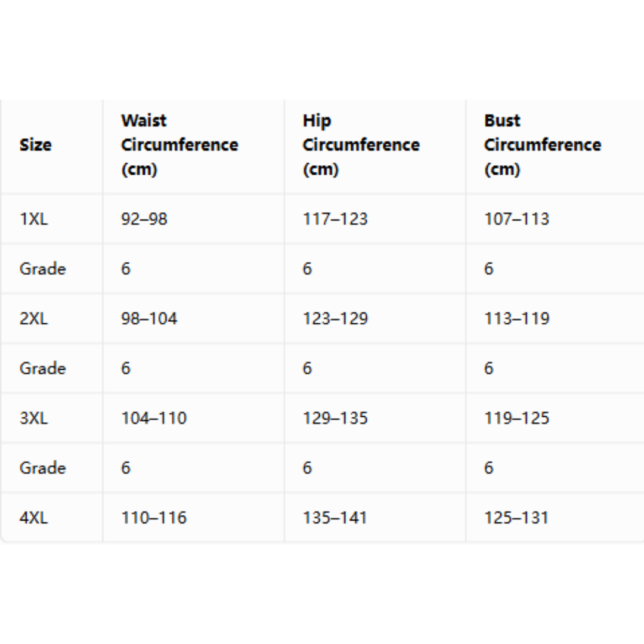Select the 117–123 hip value
Screen dimensions: 644x644
[x=335, y=219]
